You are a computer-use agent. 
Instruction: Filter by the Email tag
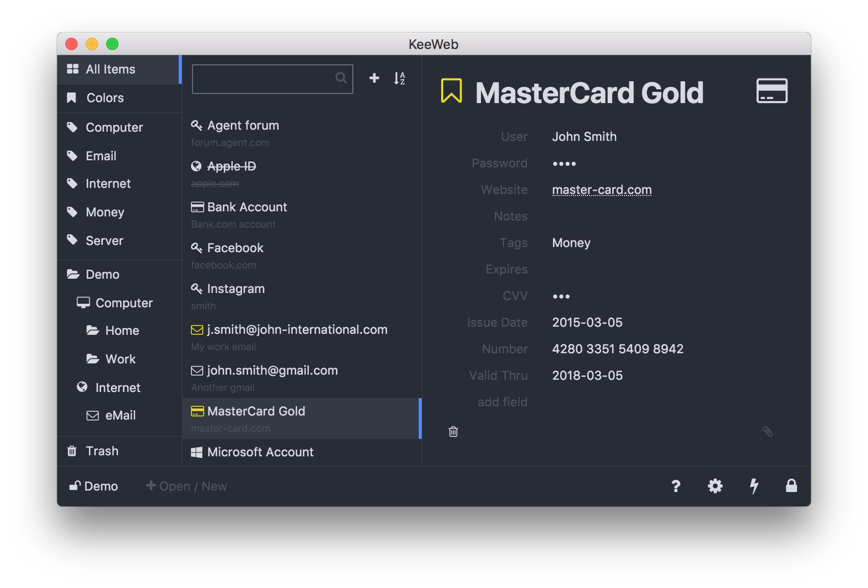[119, 156]
